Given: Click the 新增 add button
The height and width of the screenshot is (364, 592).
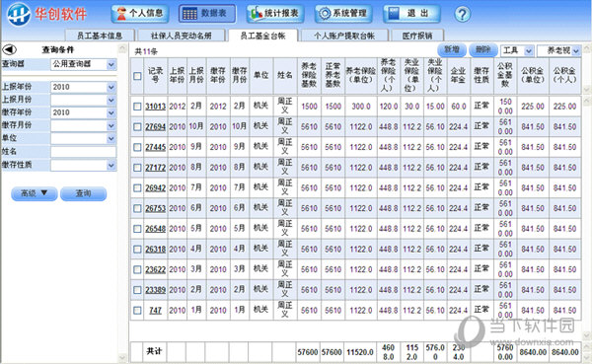Looking at the screenshot, I should 452,50.
